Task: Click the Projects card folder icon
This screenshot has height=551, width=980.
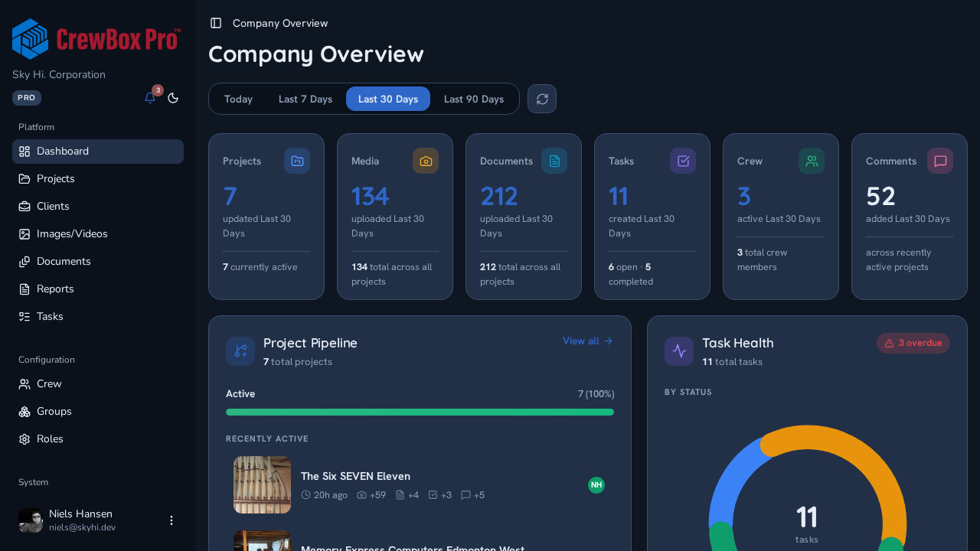Action: pos(297,161)
